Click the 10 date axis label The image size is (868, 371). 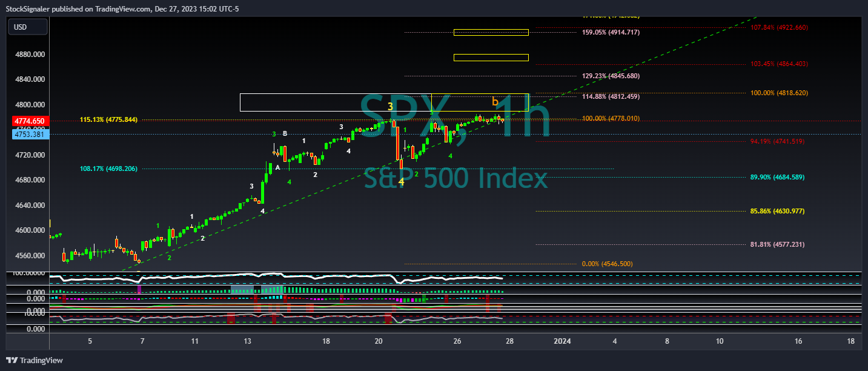pyautogui.click(x=720, y=341)
